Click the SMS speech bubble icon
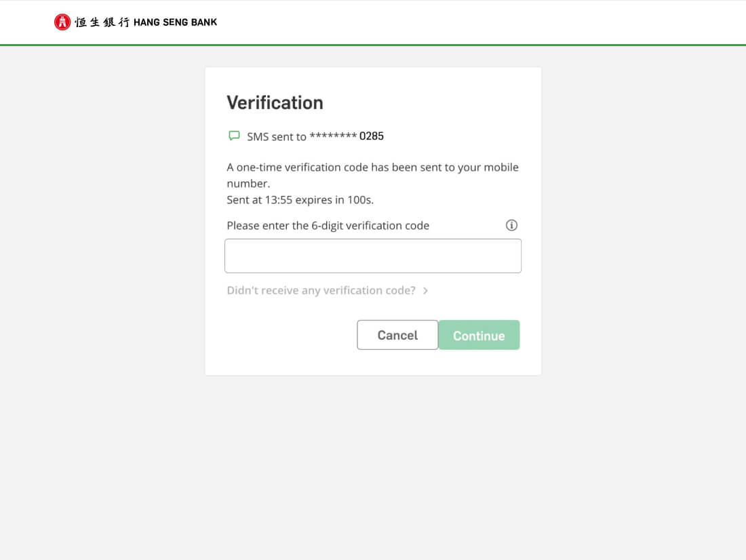 (234, 136)
